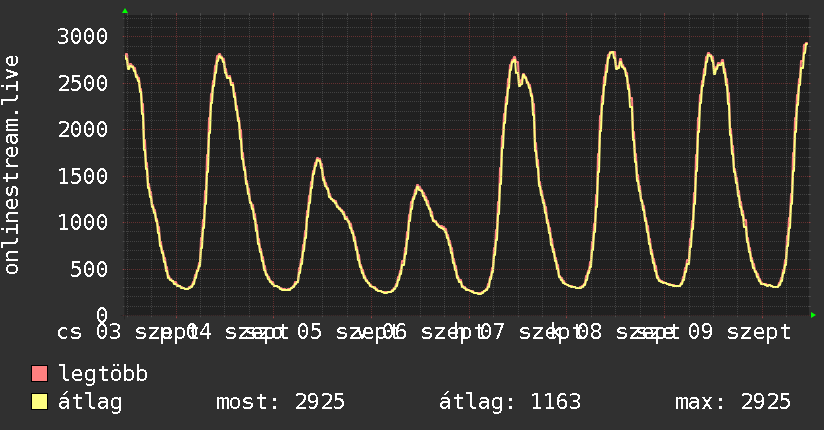Viewport: 824px width, 430px height.
Task: Click the cs 03 date label
Action: [89, 332]
